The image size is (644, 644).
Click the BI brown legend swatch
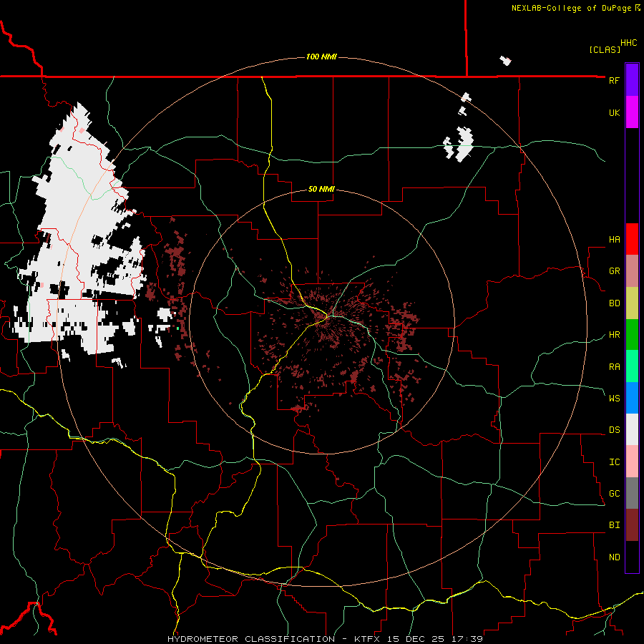[x=632, y=525]
